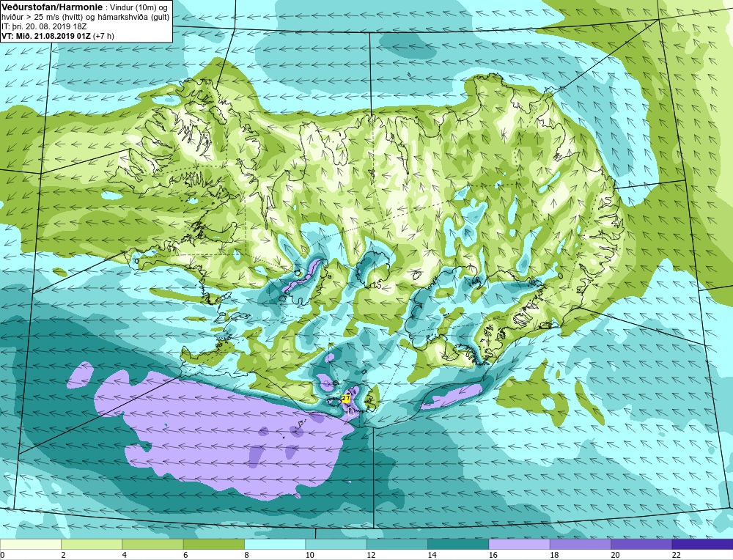Select the 12–14 m/s teal legend swatch
The width and height of the screenshot is (733, 560).
(x=397, y=544)
